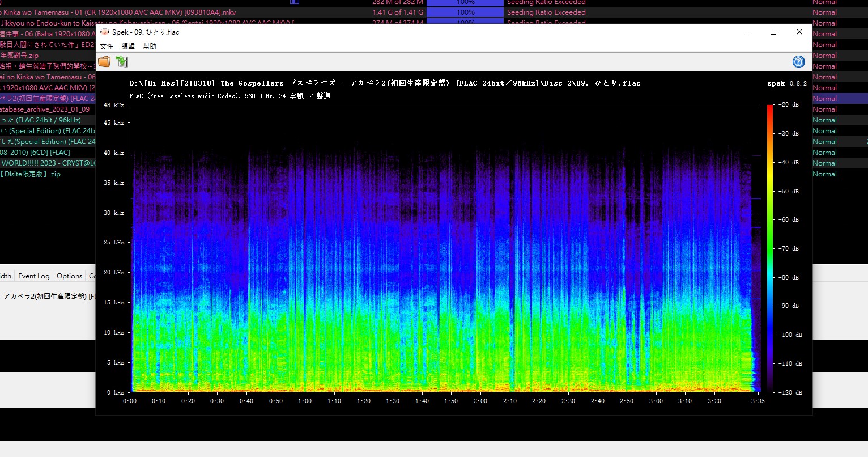The height and width of the screenshot is (457, 868).
Task: Select torrent row '【Dlsite限定版】.zip'
Action: pyautogui.click(x=48, y=174)
